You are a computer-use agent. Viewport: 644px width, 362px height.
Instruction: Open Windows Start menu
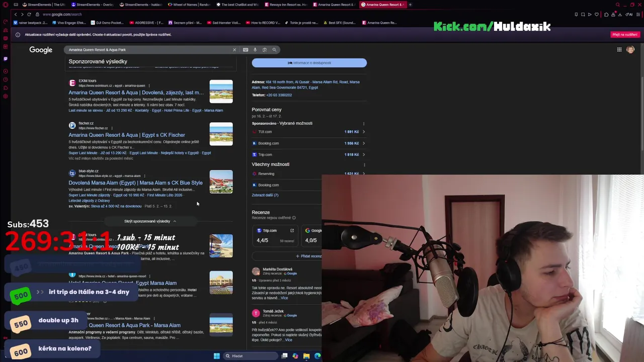(217, 356)
